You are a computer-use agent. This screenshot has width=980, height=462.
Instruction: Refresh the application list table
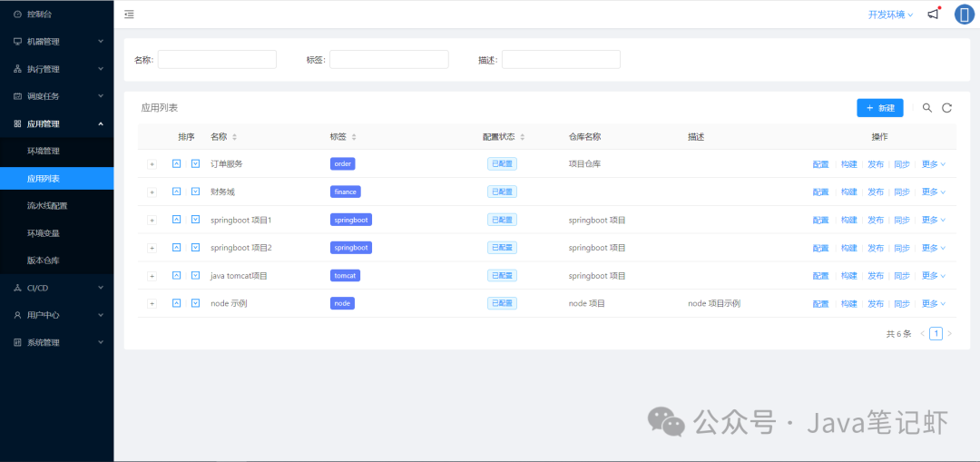[x=946, y=107]
